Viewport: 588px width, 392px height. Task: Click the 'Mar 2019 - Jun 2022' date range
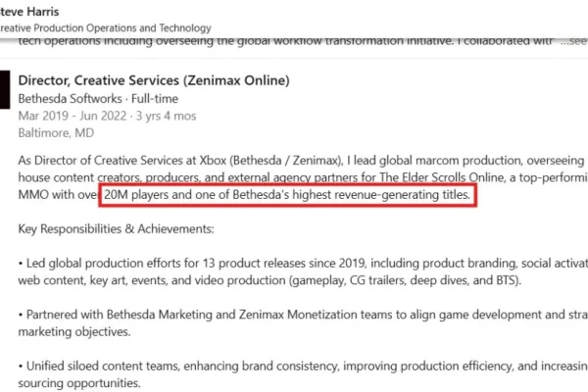pos(73,116)
